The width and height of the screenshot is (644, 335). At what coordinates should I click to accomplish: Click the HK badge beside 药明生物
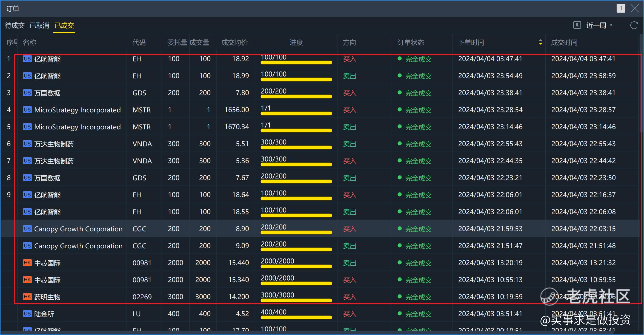[x=27, y=297]
